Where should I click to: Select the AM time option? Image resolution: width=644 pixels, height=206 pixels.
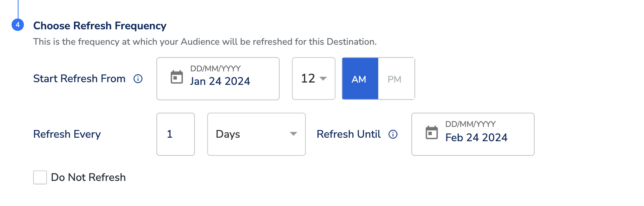pyautogui.click(x=360, y=79)
